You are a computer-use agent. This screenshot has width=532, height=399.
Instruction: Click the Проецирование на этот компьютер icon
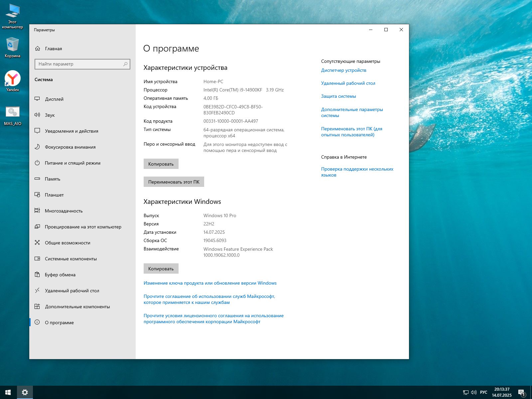pyautogui.click(x=37, y=227)
